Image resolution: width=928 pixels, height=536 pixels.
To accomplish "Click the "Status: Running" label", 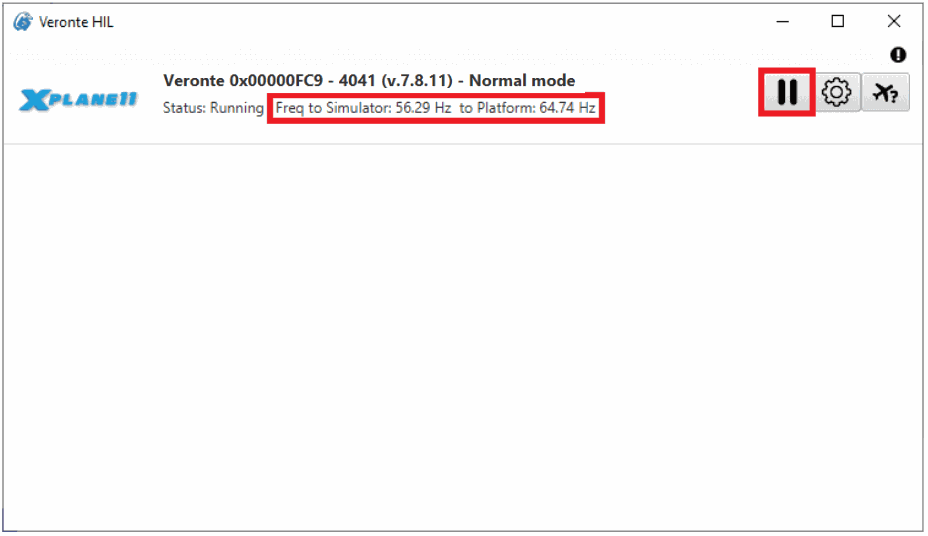I will pyautogui.click(x=213, y=108).
